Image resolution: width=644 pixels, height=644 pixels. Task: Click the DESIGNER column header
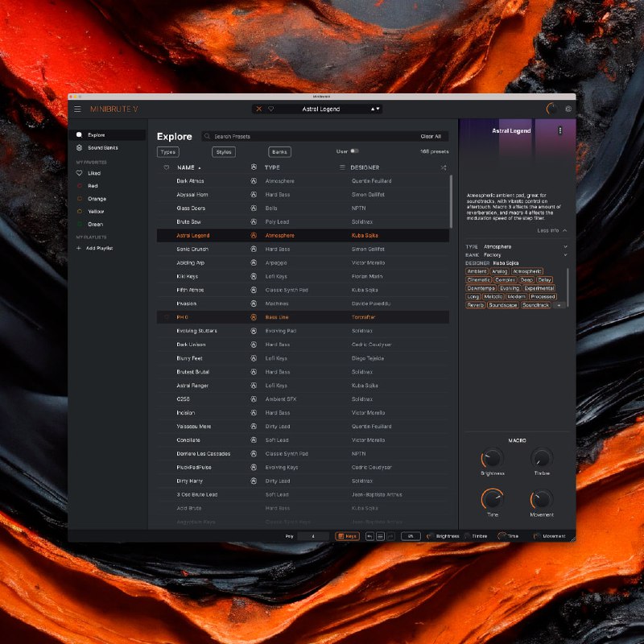(365, 167)
